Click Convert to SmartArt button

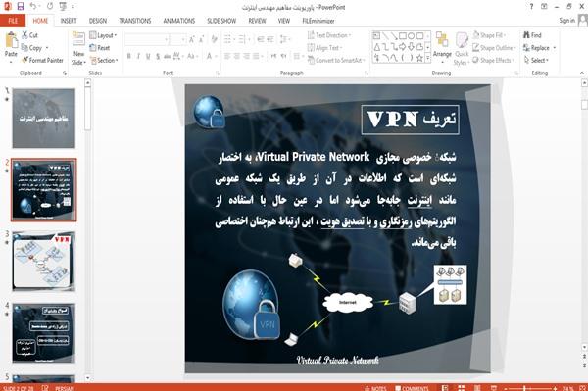(335, 60)
